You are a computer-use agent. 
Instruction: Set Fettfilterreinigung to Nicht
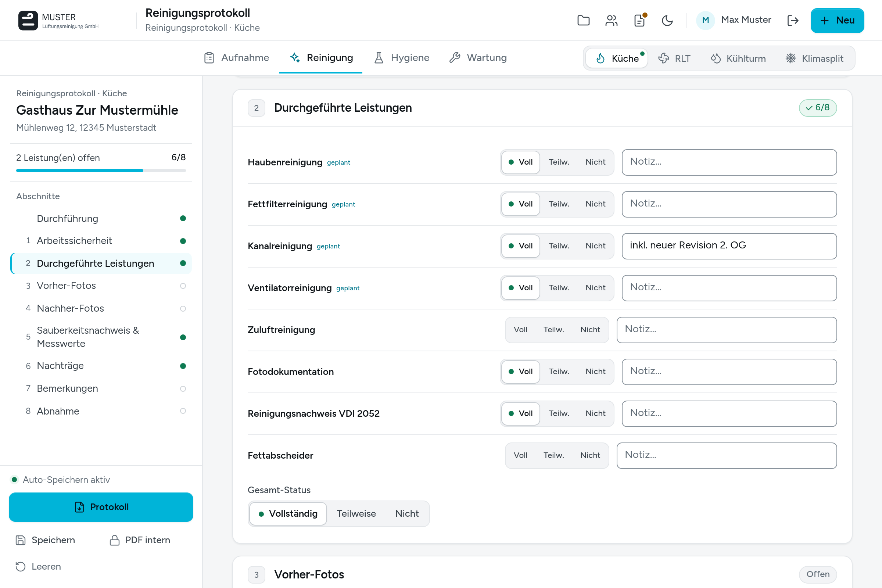[x=595, y=204]
